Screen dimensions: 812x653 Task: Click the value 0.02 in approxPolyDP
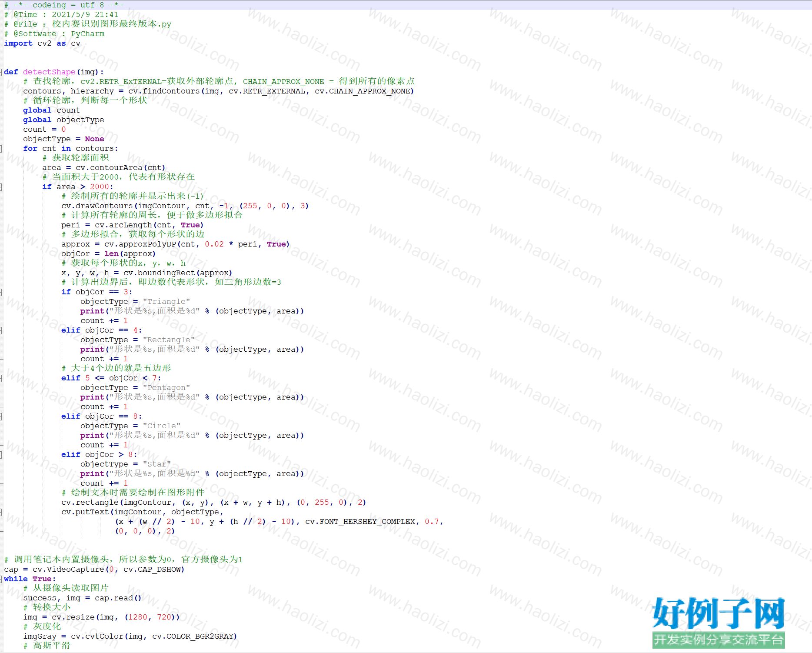point(214,244)
